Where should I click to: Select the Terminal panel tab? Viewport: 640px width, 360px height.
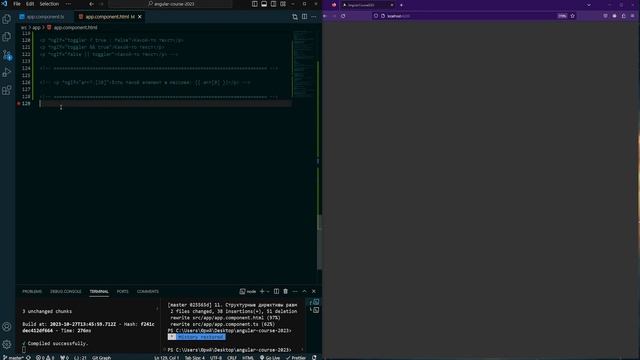coord(99,291)
